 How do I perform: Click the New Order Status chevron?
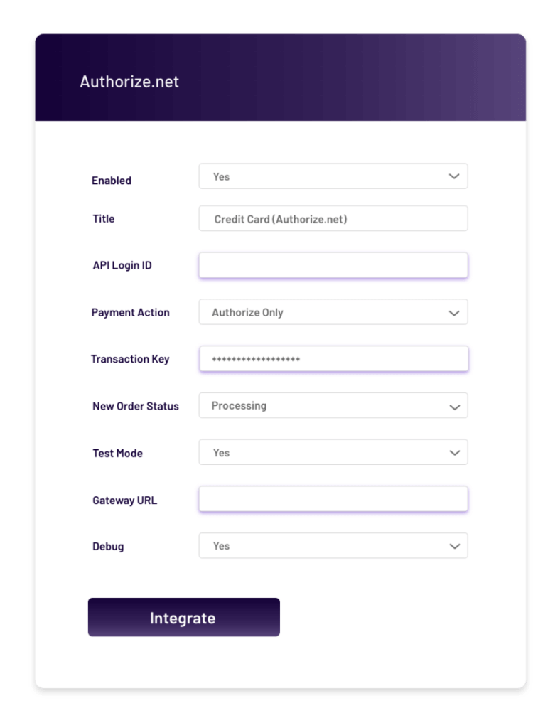[x=454, y=407]
